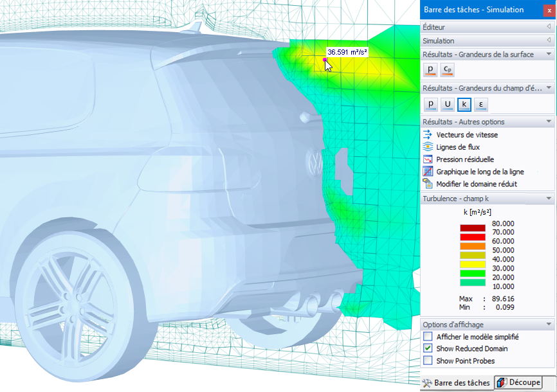
Task: Switch to Barre des tâches tab
Action: click(x=457, y=383)
